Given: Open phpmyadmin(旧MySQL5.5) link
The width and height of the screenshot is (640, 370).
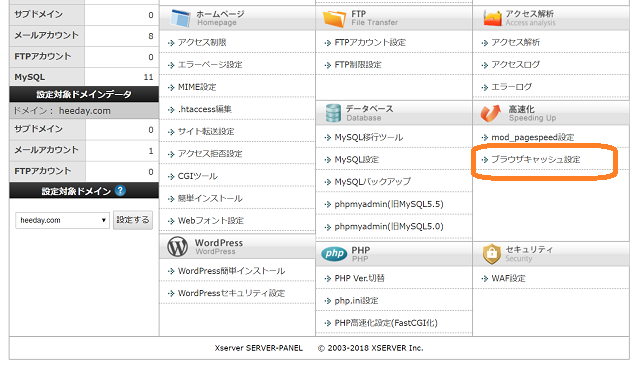Looking at the screenshot, I should click(x=389, y=204).
